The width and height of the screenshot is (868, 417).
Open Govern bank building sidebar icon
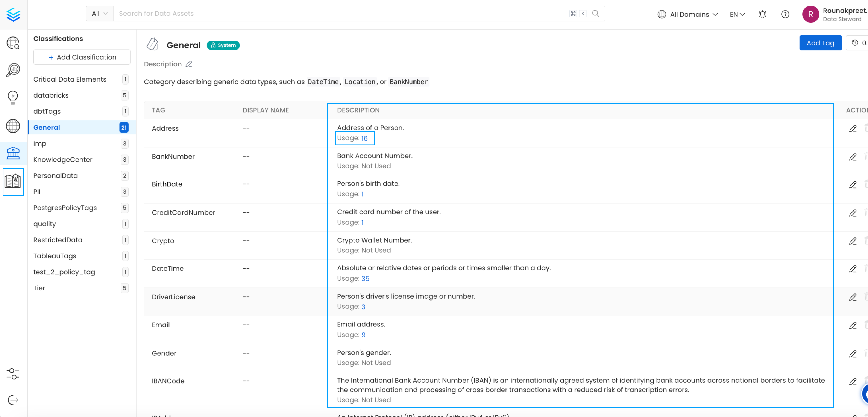coord(13,153)
